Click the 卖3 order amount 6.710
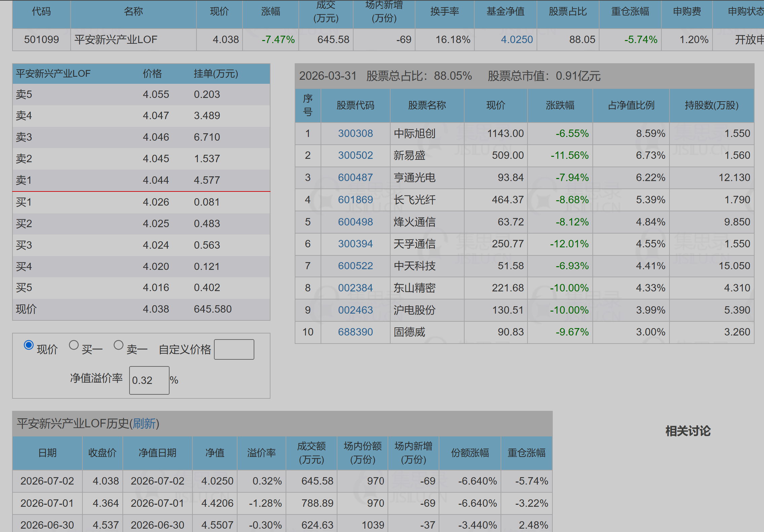The image size is (764, 532). pos(207,137)
